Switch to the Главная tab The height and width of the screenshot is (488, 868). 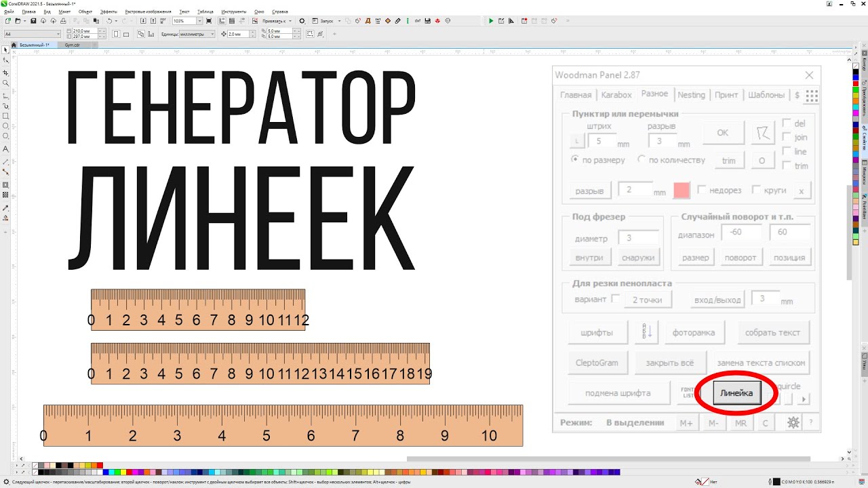click(x=576, y=95)
